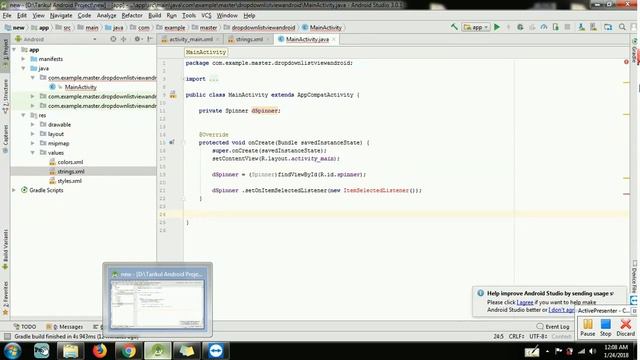Open the Refactor menu

pos(132,16)
